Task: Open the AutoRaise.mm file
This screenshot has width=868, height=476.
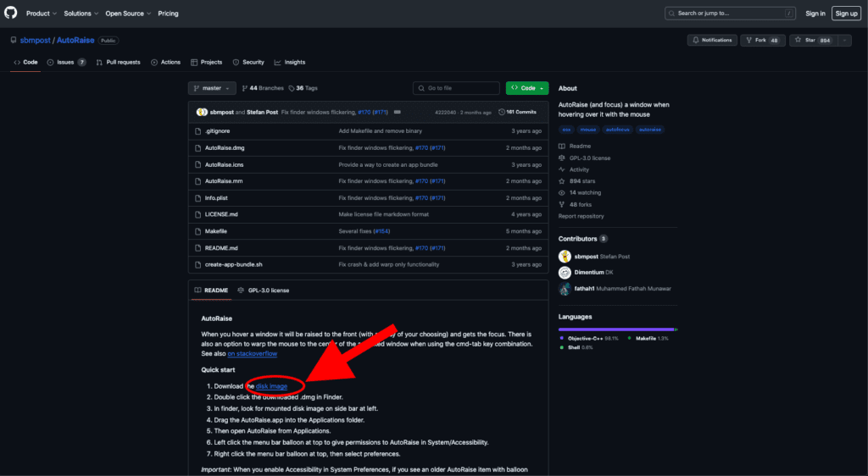Action: [224, 181]
